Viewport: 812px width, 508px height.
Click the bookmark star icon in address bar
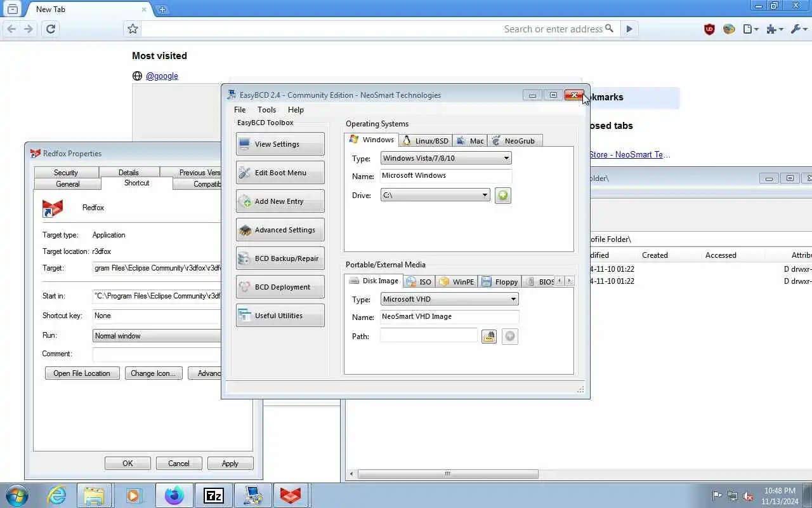click(132, 29)
